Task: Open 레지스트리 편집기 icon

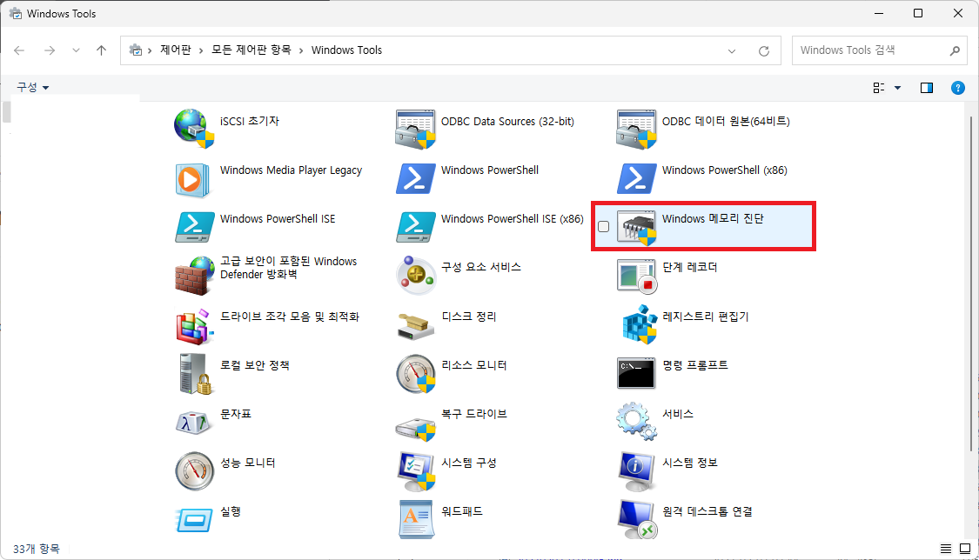Action: pos(638,324)
